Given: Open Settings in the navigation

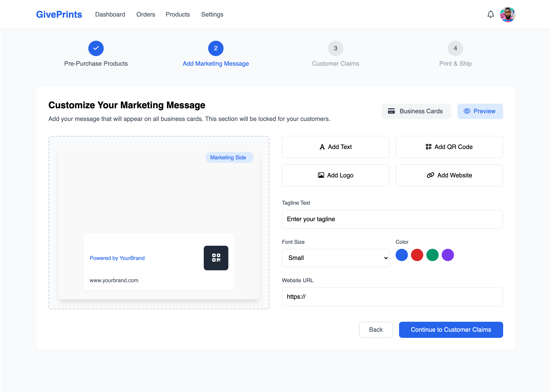Looking at the screenshot, I should click(212, 14).
